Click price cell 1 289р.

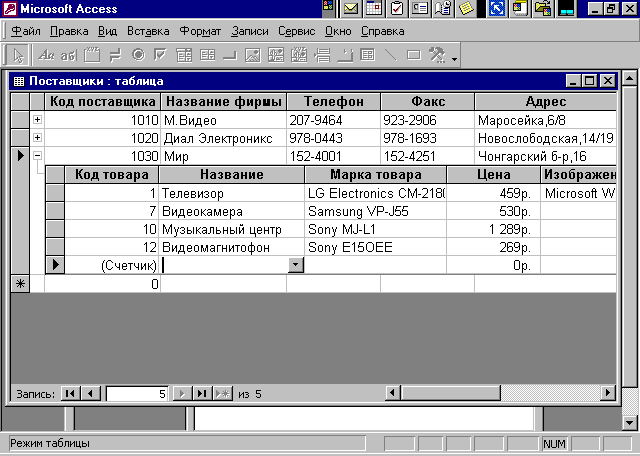click(493, 229)
